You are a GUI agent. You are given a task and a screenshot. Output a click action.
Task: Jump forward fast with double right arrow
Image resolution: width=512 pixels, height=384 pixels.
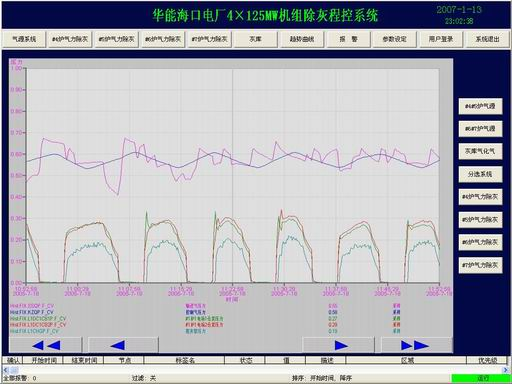click(416, 345)
